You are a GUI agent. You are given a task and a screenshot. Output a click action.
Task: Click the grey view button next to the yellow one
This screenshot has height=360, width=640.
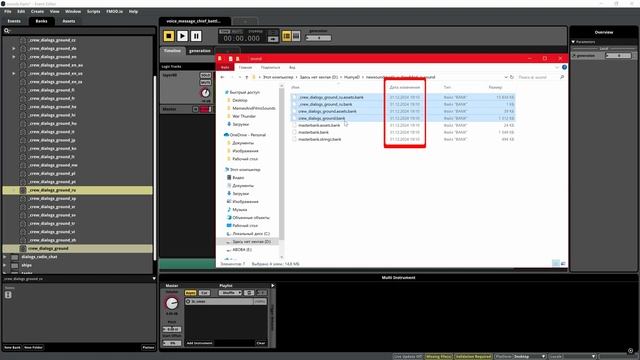[296, 36]
